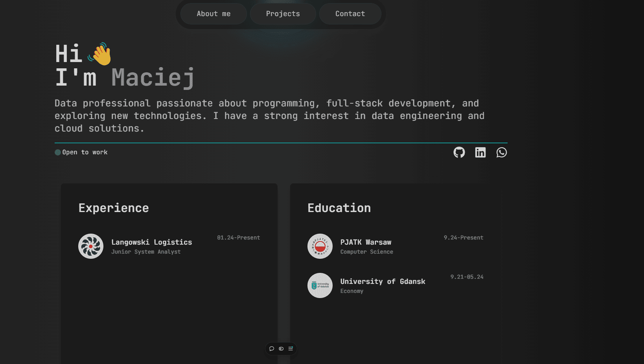
Task: Open the About me tab
Action: tap(213, 13)
